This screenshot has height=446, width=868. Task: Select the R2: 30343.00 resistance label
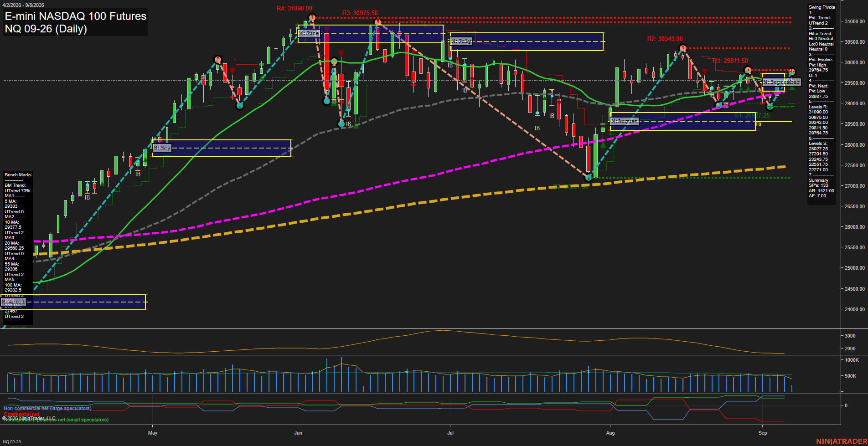tap(665, 39)
